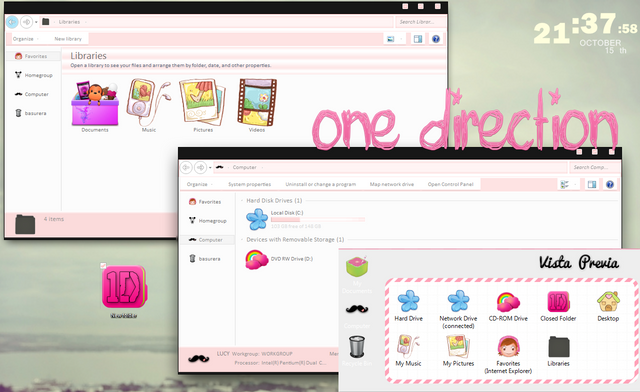Open DVD RW Drive (D:) rainbow icon
The width and height of the screenshot is (640, 392).
tap(257, 259)
